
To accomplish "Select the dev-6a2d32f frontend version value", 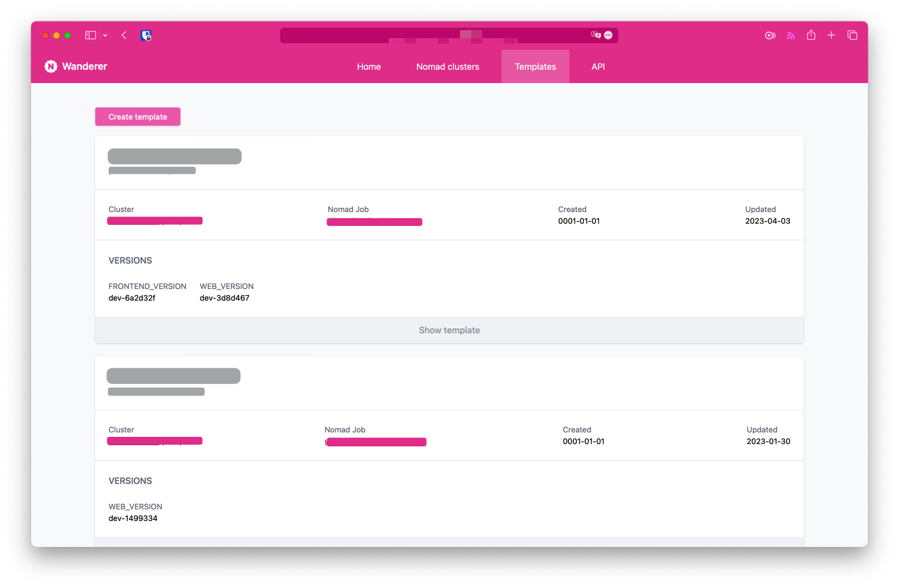I will click(132, 298).
